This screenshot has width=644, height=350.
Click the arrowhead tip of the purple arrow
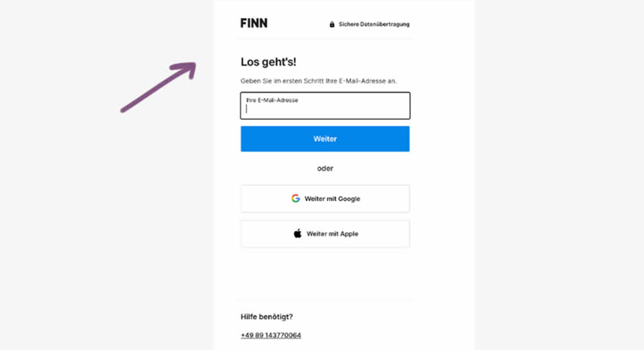pos(193,64)
